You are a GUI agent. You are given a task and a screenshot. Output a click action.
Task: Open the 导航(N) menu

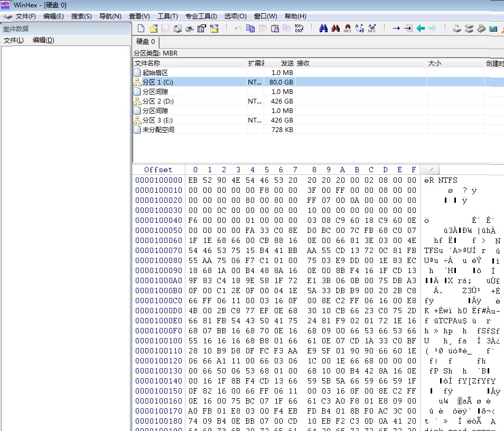[x=110, y=16]
